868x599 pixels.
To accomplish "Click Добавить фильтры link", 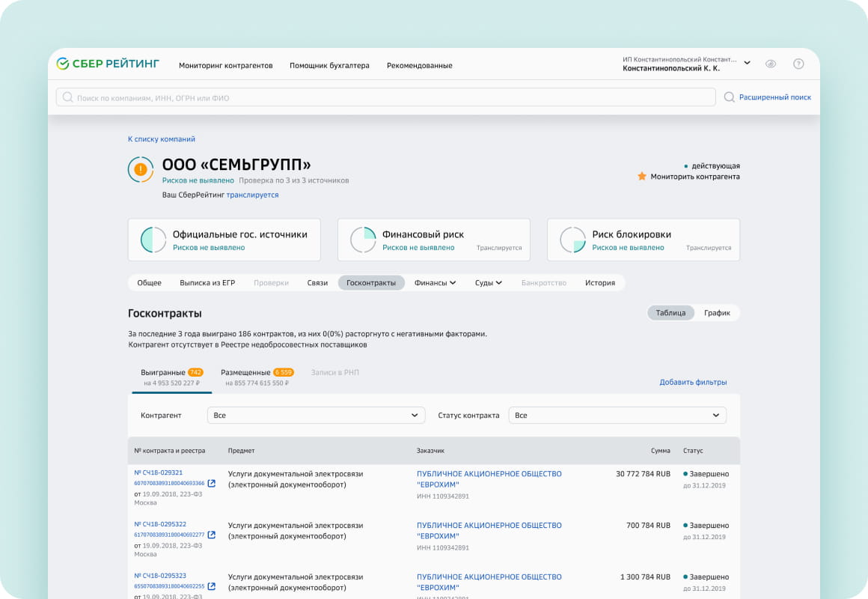I will [x=693, y=383].
